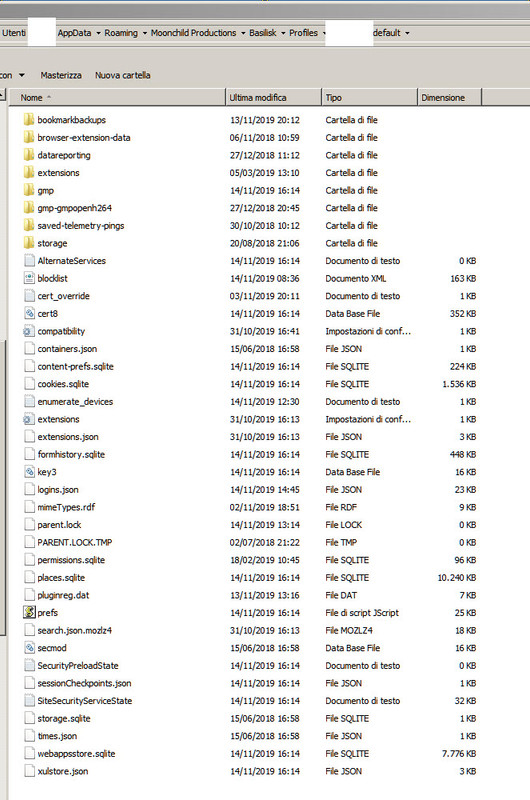Navigate to Basilisk in the address bar
This screenshot has width=530, height=800.
click(x=263, y=33)
